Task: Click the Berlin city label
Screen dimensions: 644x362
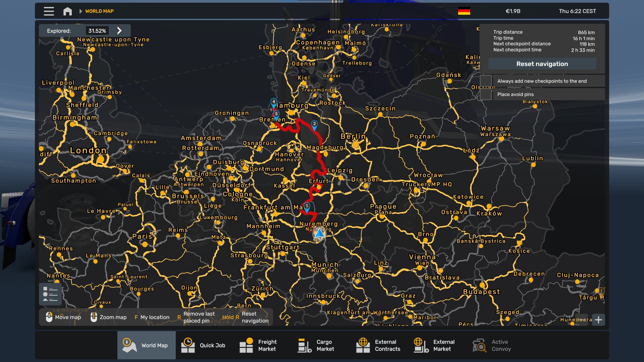Action: pos(353,136)
